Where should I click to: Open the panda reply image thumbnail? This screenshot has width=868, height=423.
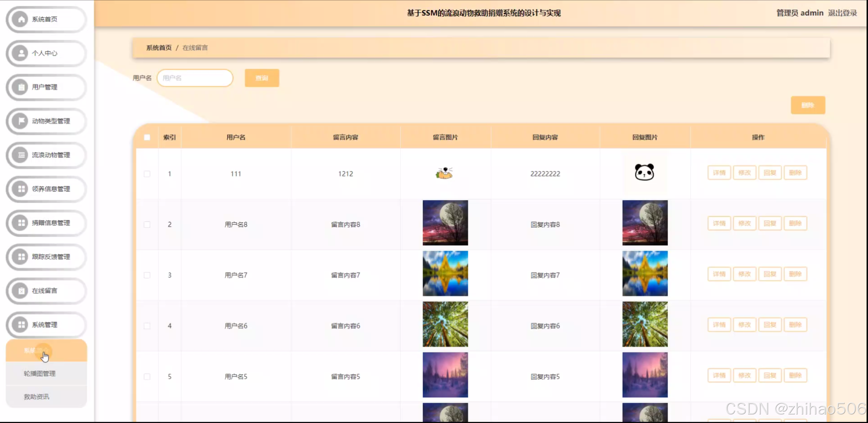tap(645, 172)
